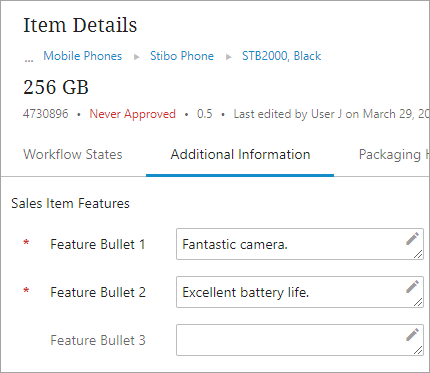430x373 pixels.
Task: Click the Never Approved status text
Action: (x=132, y=114)
